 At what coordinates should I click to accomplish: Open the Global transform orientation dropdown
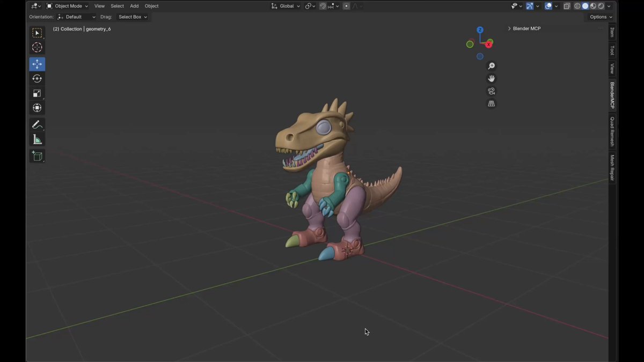286,6
